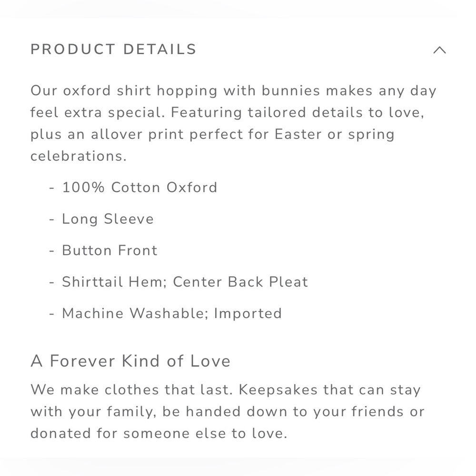
Task: Click the words 'oxford shirt' in the description
Action: [x=107, y=90]
